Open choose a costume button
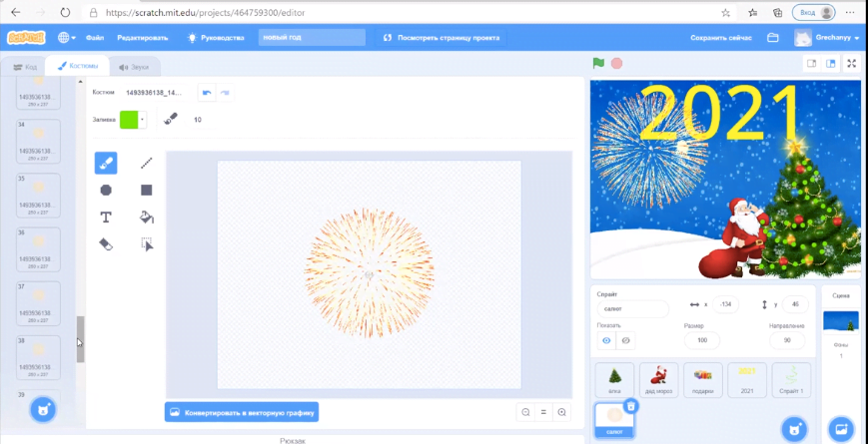This screenshot has height=444, width=868. click(x=43, y=410)
